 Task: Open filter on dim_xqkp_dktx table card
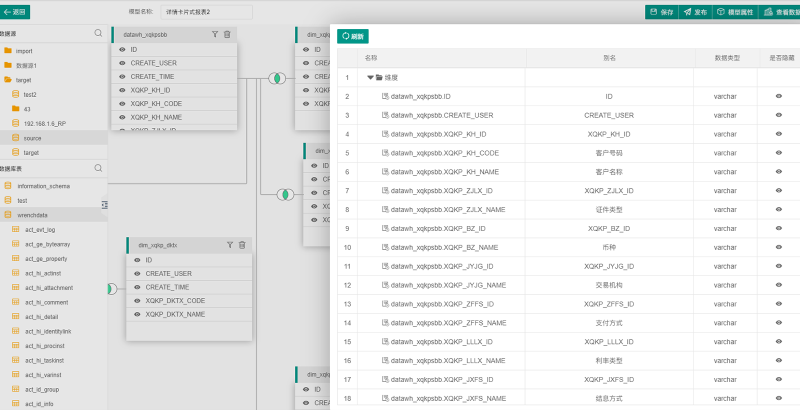click(x=230, y=245)
